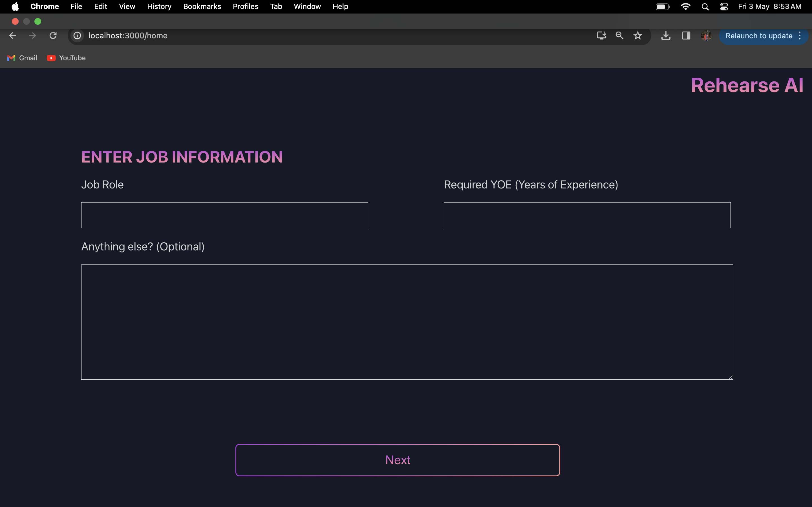Screen dimensions: 812x507
Task: Open the zoom magnifier in address bar
Action: [619, 35]
